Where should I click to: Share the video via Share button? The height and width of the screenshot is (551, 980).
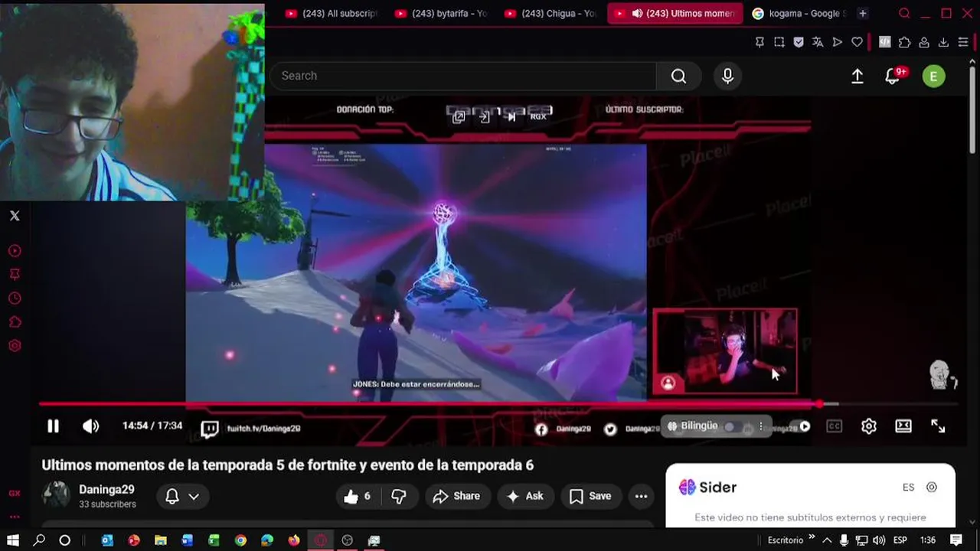(x=457, y=496)
